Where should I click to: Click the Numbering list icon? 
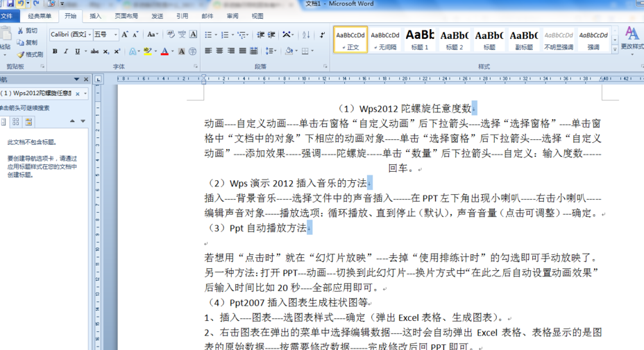click(225, 35)
